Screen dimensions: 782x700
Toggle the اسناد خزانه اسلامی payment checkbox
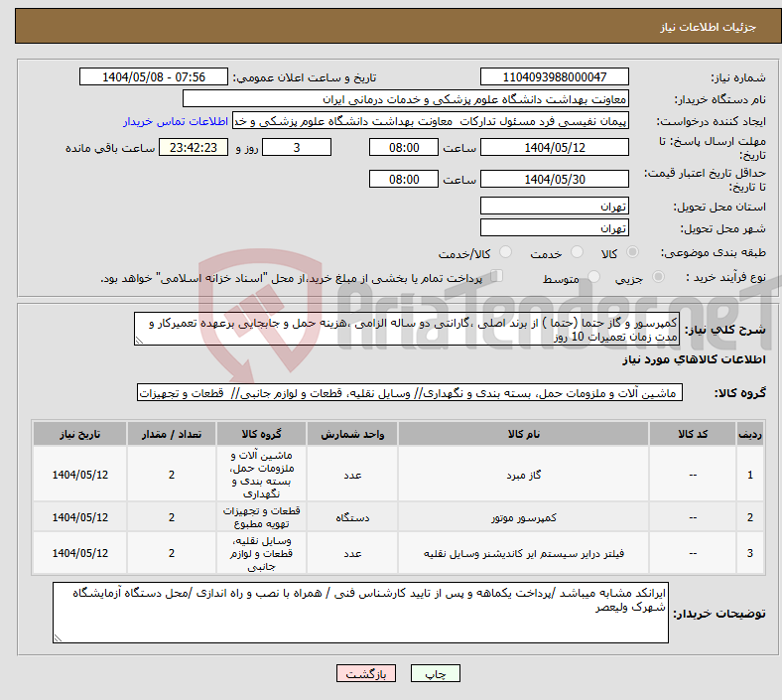(496, 276)
